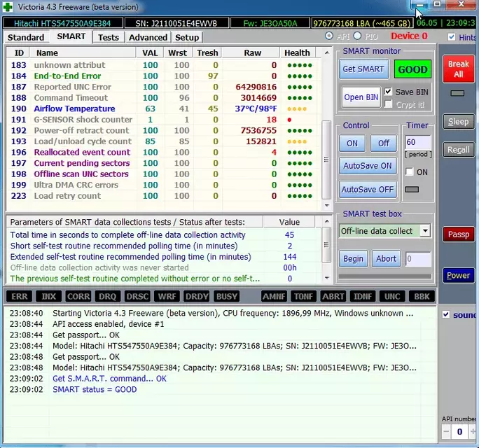Click the Health column header
This screenshot has width=479, height=448.
point(297,52)
